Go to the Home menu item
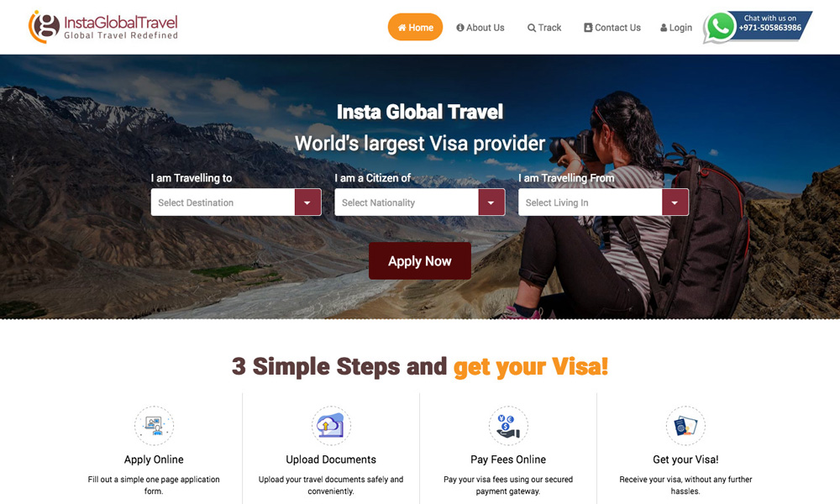Viewport: 840px width, 504px height. coord(415,28)
